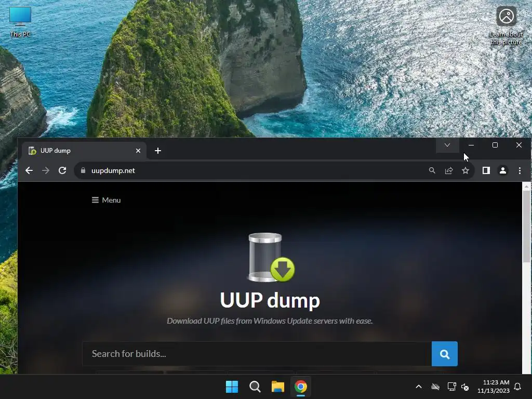Open the clock showing 11:23 AM
Screen dimensions: 532x399
tap(494, 387)
